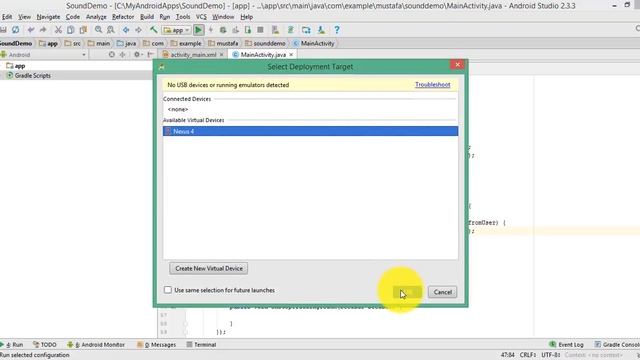Screen dimensions: 640x360
Task: Click the mustafa breadcrumb folder
Action: (x=223, y=43)
